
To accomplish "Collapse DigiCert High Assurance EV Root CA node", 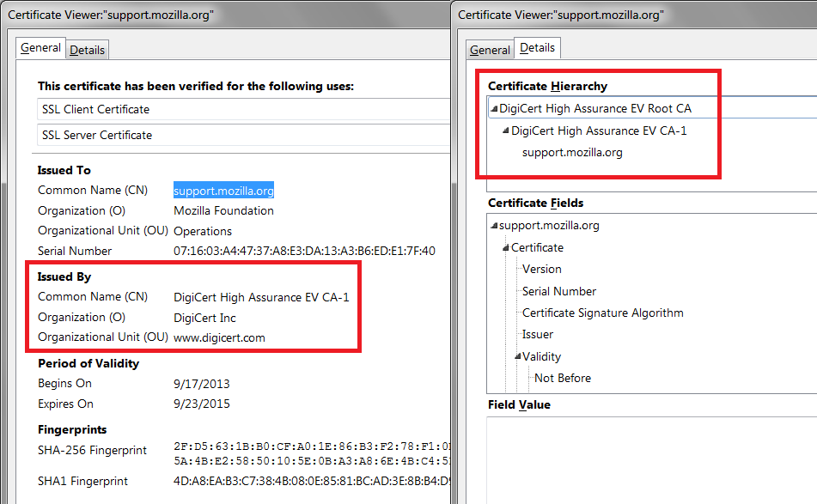I will pyautogui.click(x=494, y=109).
